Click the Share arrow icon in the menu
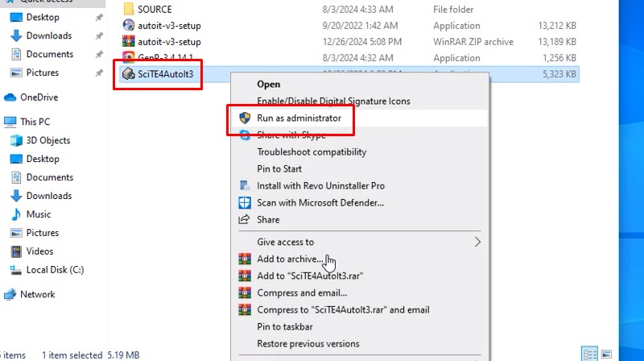The height and width of the screenshot is (361, 644). [245, 220]
